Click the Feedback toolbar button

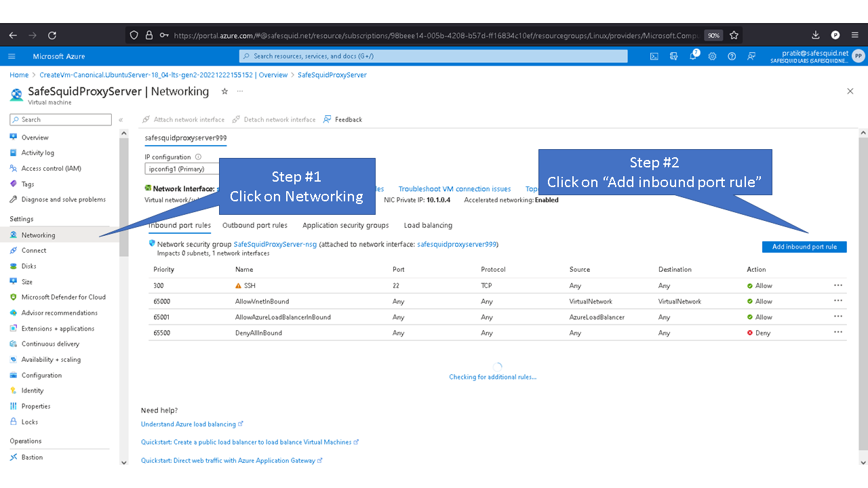(x=342, y=120)
